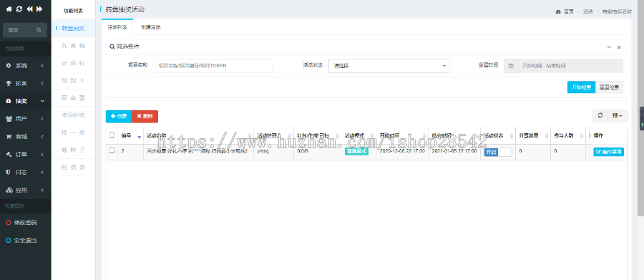This screenshot has width=644, height=280.
Task: Expand the 商城 menu chevron
Action: coord(42,137)
